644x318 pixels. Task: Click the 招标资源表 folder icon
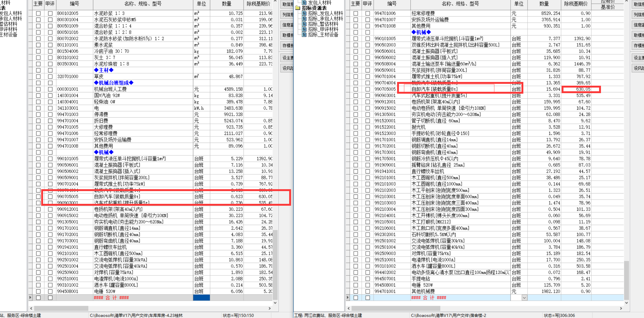coord(298,8)
